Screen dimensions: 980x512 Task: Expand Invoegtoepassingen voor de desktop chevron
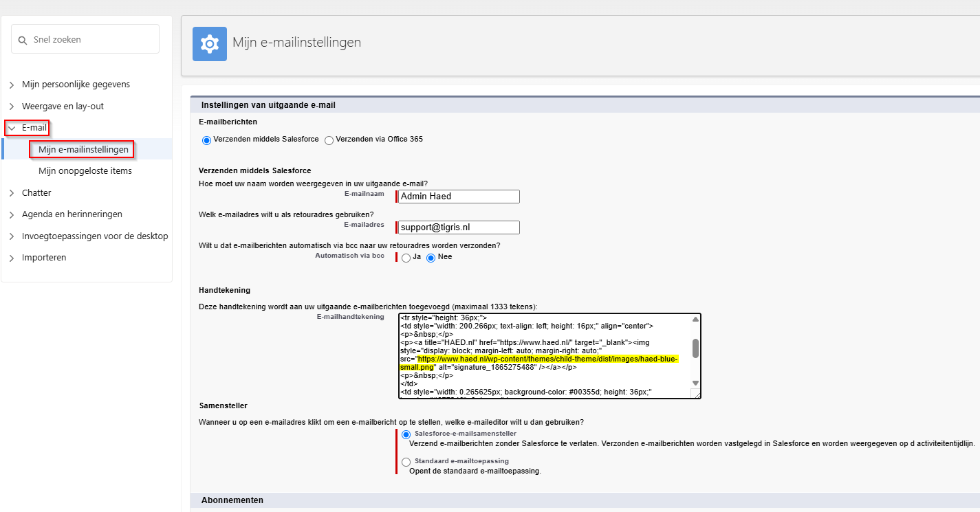pyautogui.click(x=12, y=236)
